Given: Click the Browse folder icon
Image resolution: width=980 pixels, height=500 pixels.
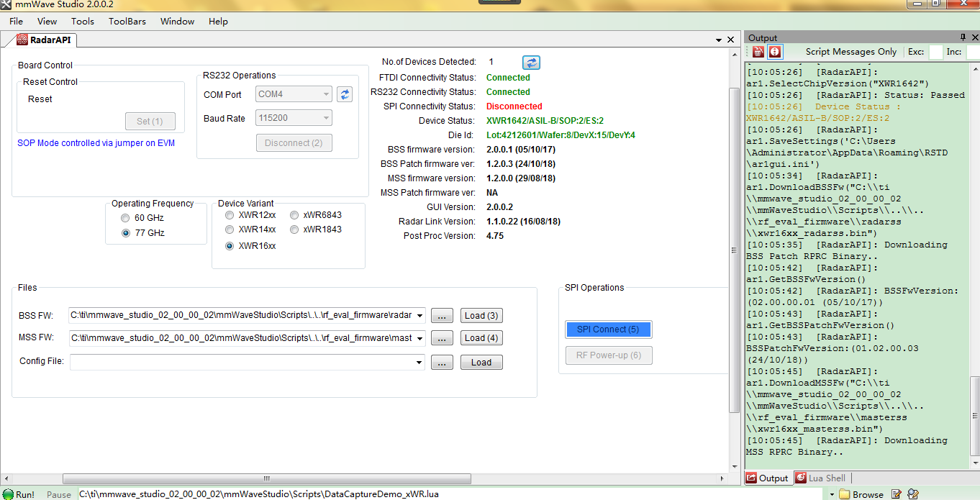Looking at the screenshot, I should [x=845, y=494].
